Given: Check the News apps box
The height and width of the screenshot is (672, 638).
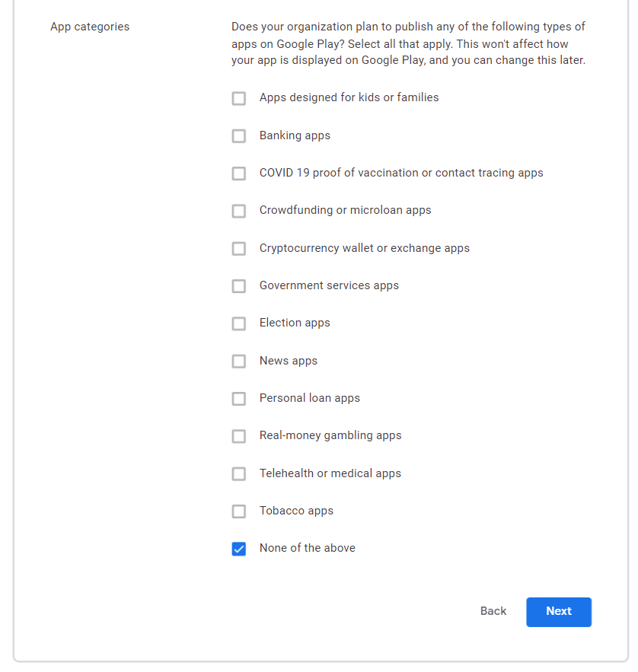Looking at the screenshot, I should (239, 361).
